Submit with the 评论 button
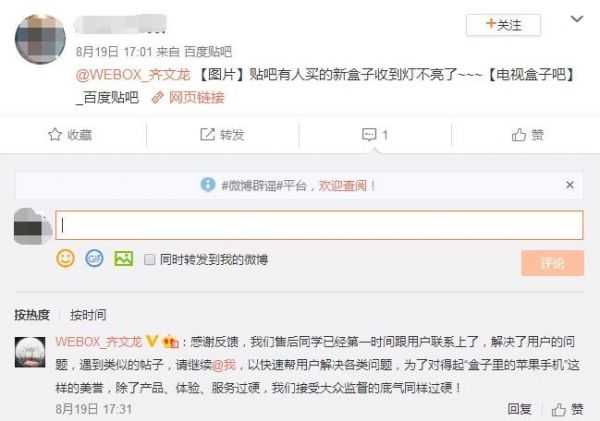The width and height of the screenshot is (600, 421). [x=552, y=263]
